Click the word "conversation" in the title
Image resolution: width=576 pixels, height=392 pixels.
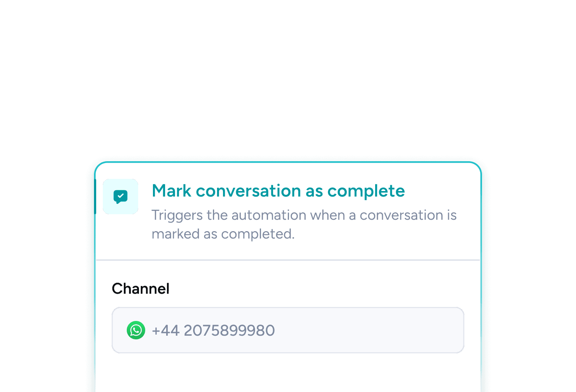pos(248,191)
